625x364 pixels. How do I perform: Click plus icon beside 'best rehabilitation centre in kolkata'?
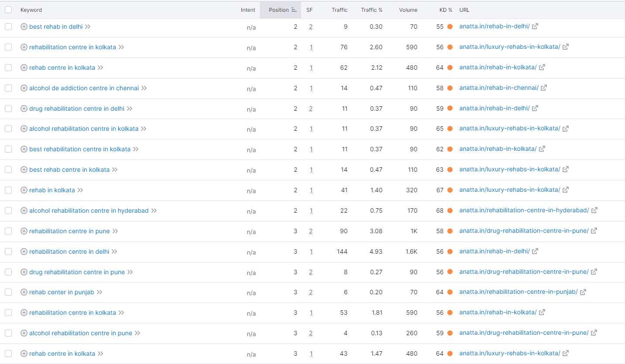24,149
